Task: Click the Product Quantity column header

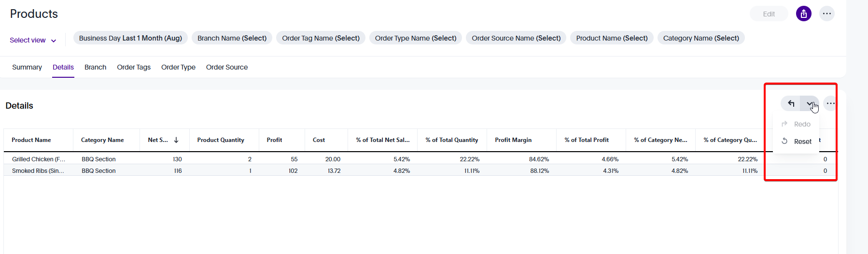Action: [x=221, y=140]
